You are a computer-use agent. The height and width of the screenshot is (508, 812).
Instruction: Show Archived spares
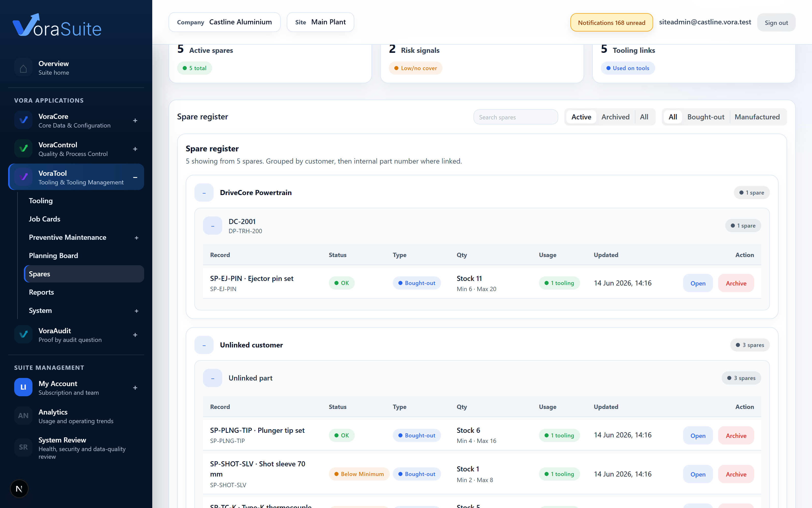pyautogui.click(x=615, y=117)
